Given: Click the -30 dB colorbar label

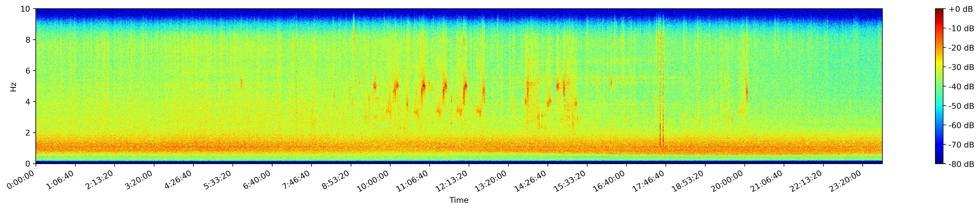Looking at the screenshot, I should [x=961, y=67].
